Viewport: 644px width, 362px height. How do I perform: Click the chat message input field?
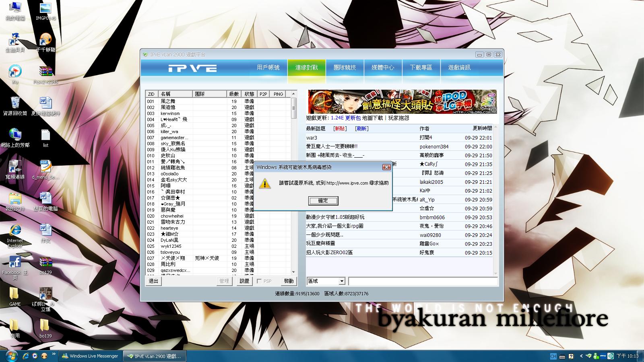click(x=423, y=281)
